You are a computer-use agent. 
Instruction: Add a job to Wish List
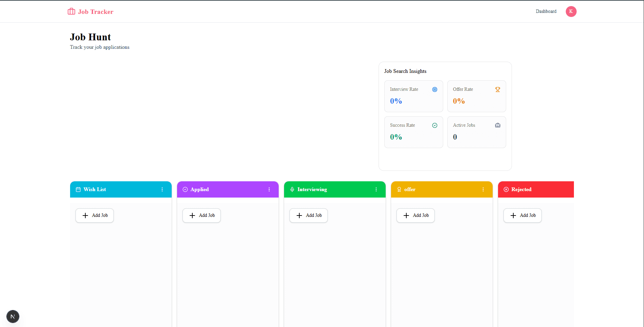click(x=94, y=216)
